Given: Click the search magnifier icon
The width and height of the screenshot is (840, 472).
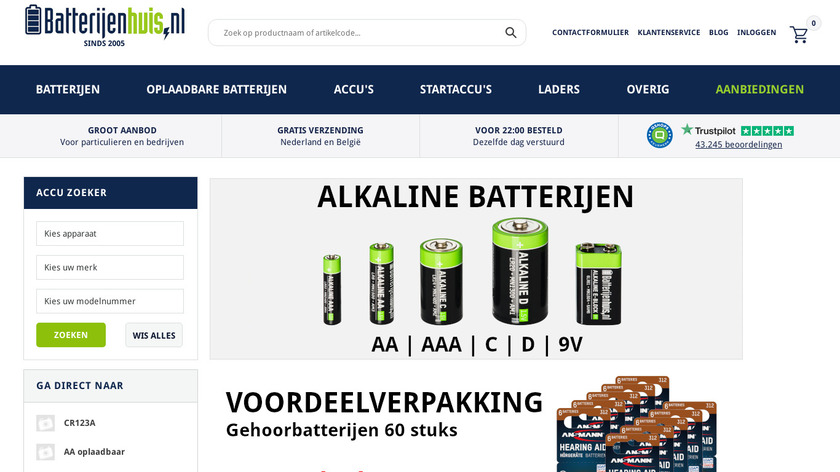Looking at the screenshot, I should [511, 33].
